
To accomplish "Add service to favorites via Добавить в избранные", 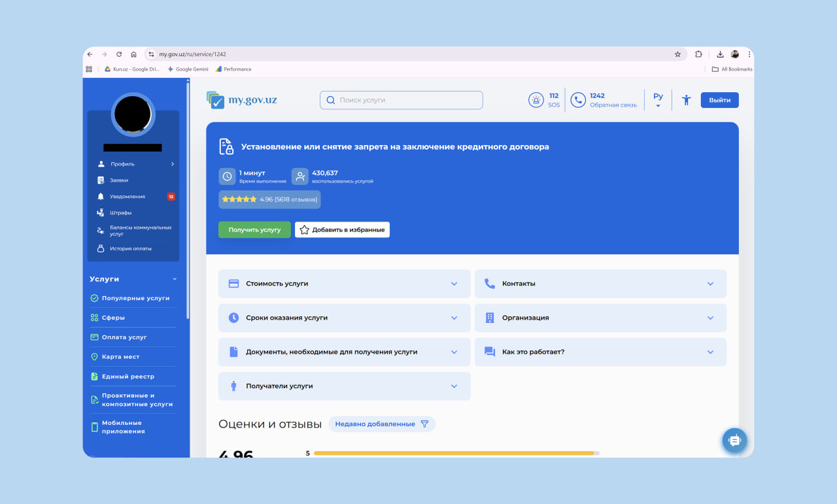I will click(x=342, y=230).
